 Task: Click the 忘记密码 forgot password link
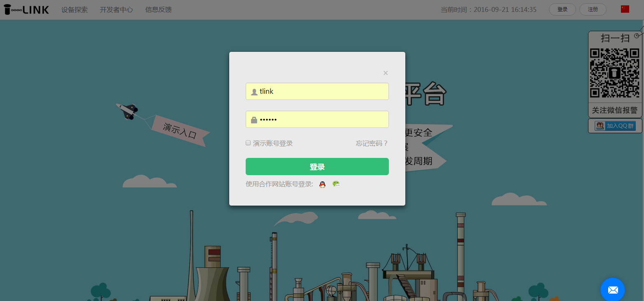[x=372, y=143]
